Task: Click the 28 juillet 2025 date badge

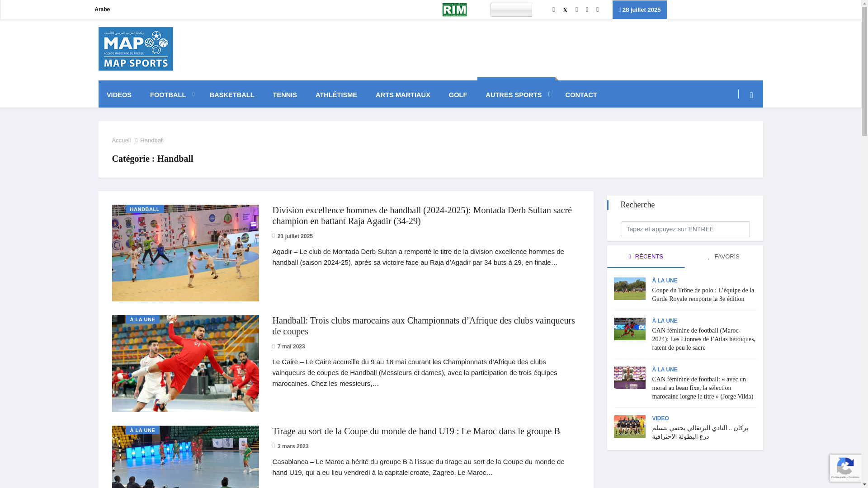Action: tap(640, 9)
